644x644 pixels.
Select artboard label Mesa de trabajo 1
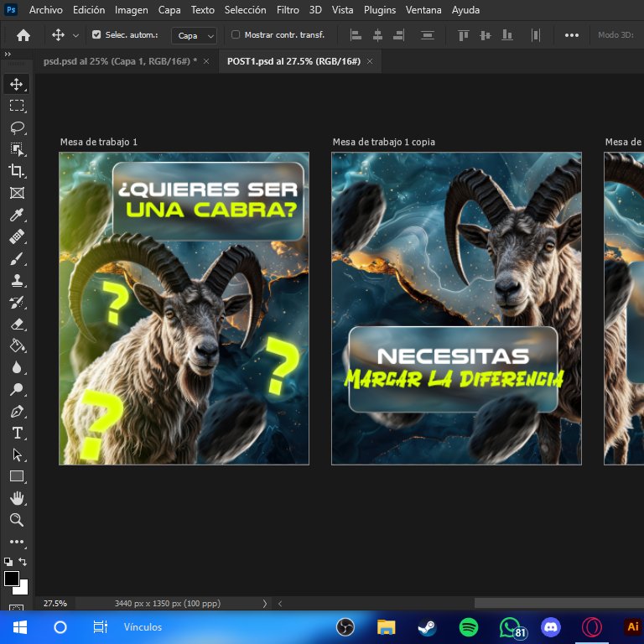[x=99, y=142]
